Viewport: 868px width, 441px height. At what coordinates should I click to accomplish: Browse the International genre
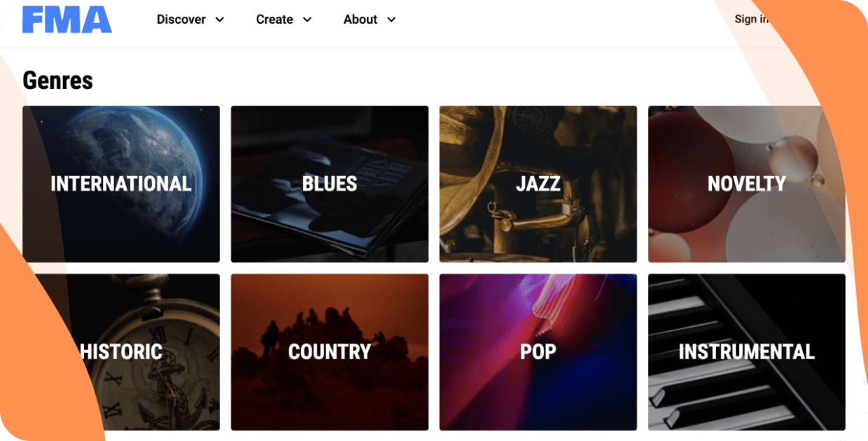120,183
